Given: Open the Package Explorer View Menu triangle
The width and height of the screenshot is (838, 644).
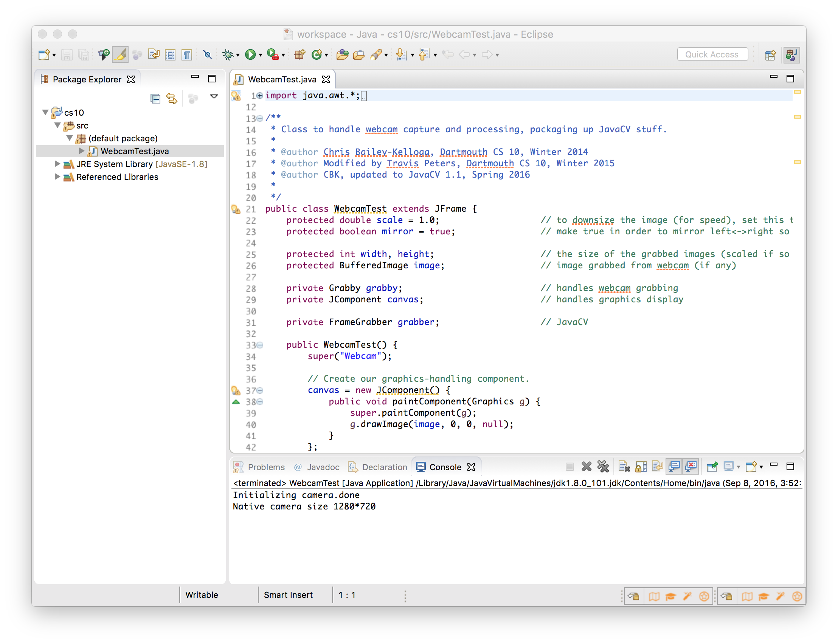Looking at the screenshot, I should pos(214,97).
